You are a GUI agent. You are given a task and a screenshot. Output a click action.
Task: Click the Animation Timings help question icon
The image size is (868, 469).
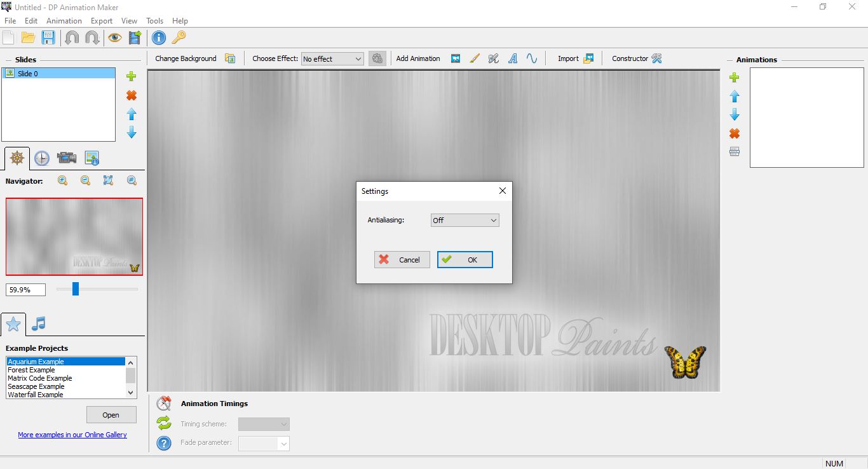[x=164, y=443]
